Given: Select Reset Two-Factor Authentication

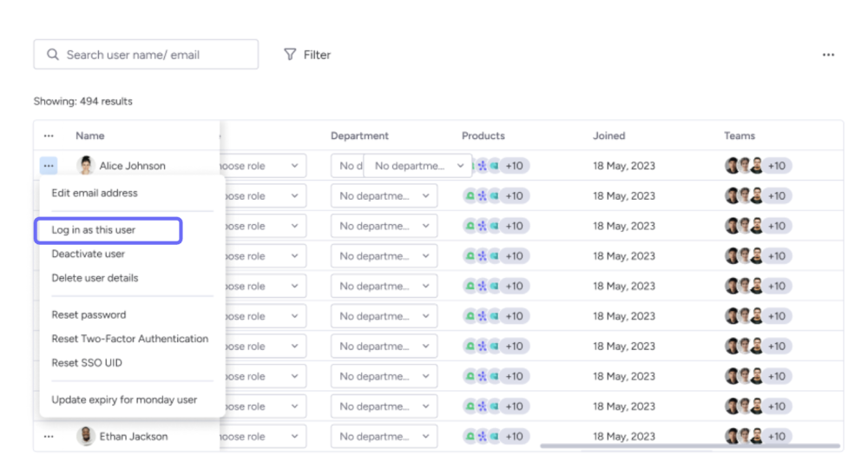Looking at the screenshot, I should [x=129, y=339].
